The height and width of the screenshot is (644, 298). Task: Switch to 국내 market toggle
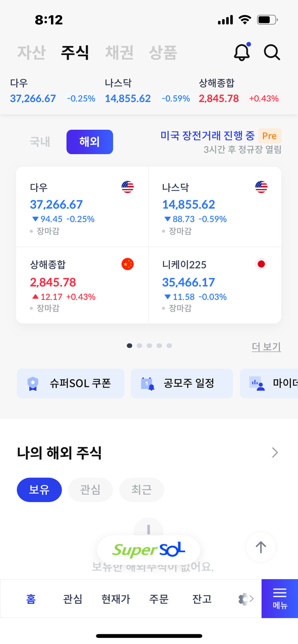[40, 142]
